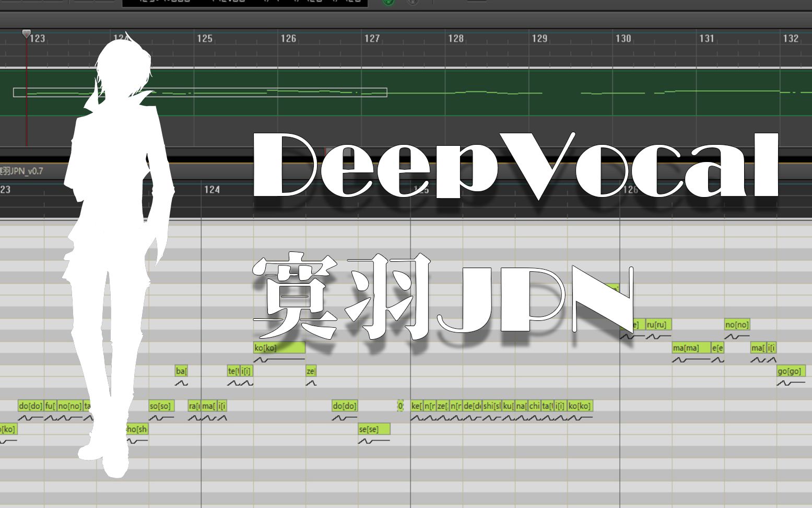Select the go[go] note
Viewport: 812px width, 508px height.
point(791,371)
